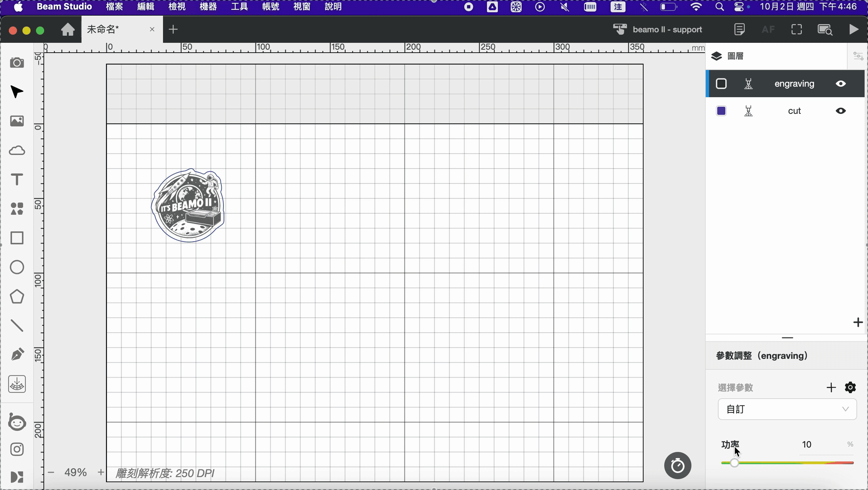Hide the cut layer
Viewport: 868px width, 490px height.
[x=840, y=111]
